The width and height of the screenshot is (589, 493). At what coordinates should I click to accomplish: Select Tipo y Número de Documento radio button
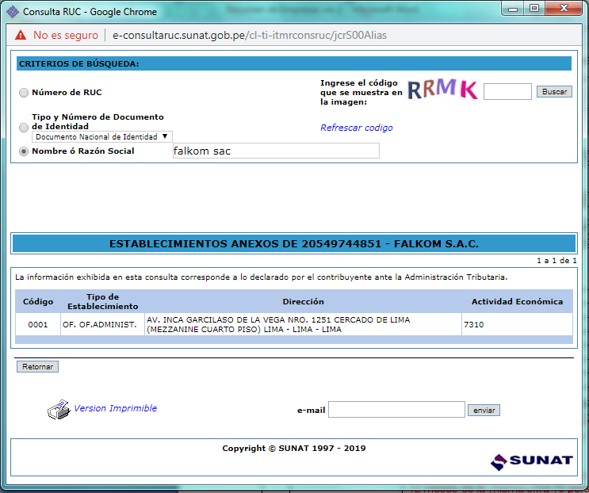coord(24,127)
